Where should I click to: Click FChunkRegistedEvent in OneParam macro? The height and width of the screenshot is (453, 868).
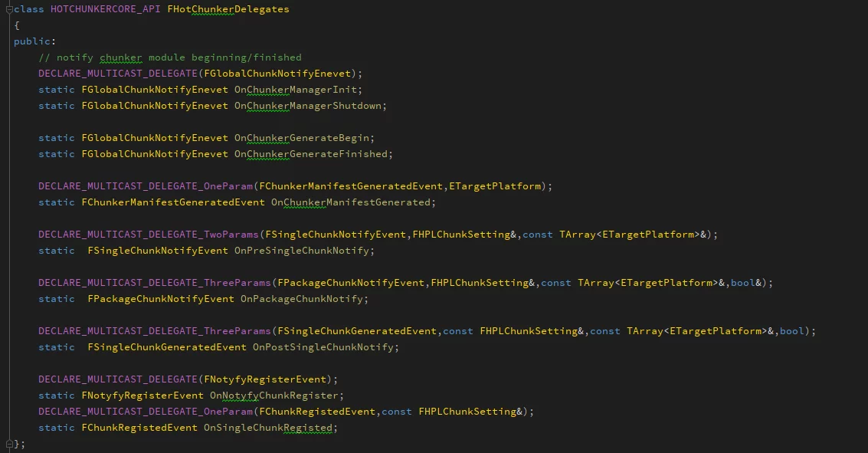317,412
